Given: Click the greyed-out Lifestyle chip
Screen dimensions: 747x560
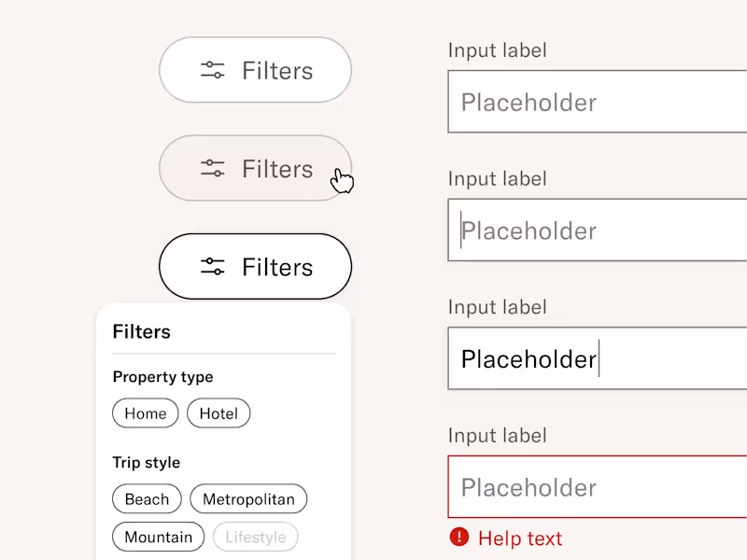Looking at the screenshot, I should click(x=255, y=537).
